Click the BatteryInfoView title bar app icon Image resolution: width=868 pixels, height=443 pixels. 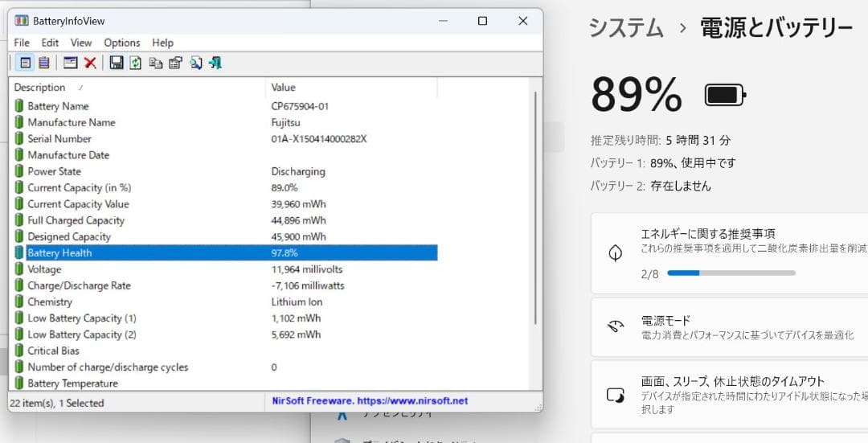[x=22, y=21]
